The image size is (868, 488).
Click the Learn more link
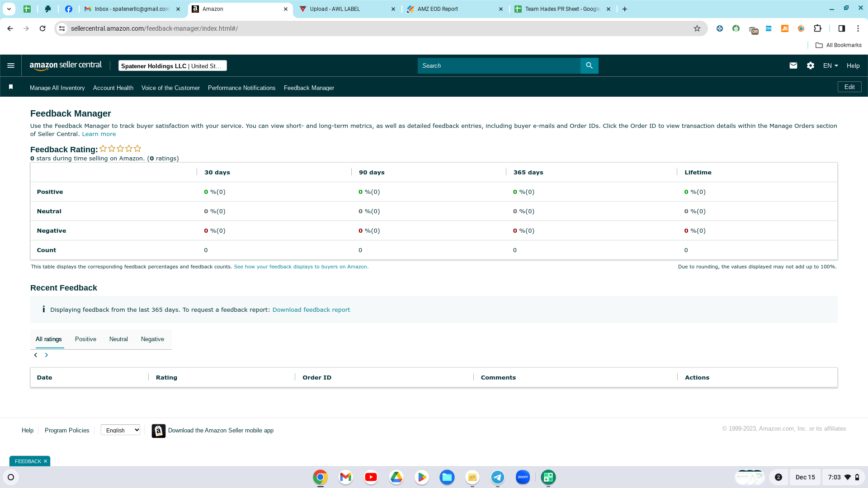[99, 134]
